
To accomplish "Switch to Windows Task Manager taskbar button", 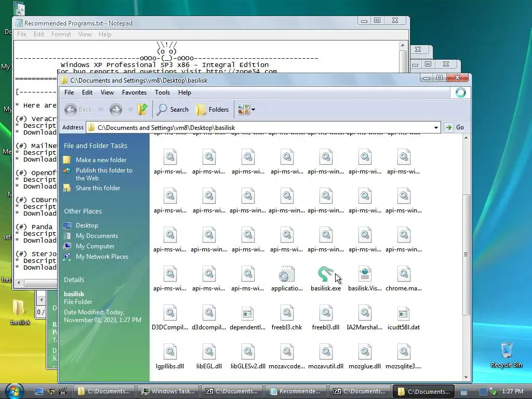I will pos(168,391).
